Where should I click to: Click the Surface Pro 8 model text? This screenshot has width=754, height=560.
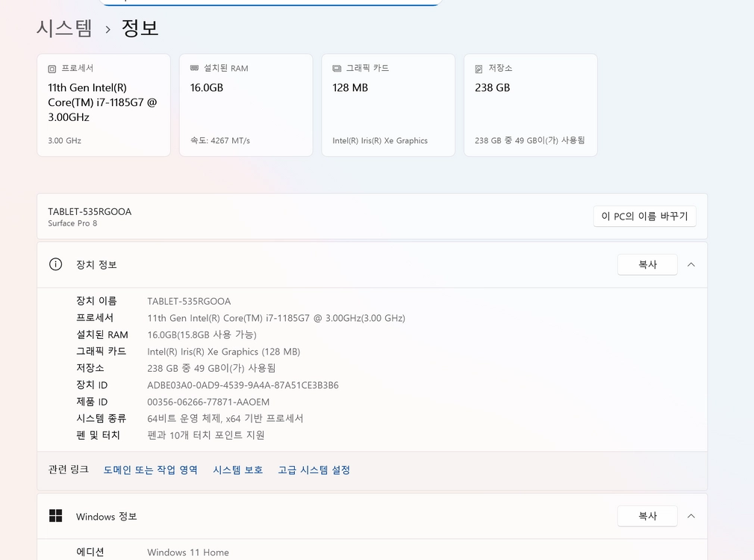72,223
